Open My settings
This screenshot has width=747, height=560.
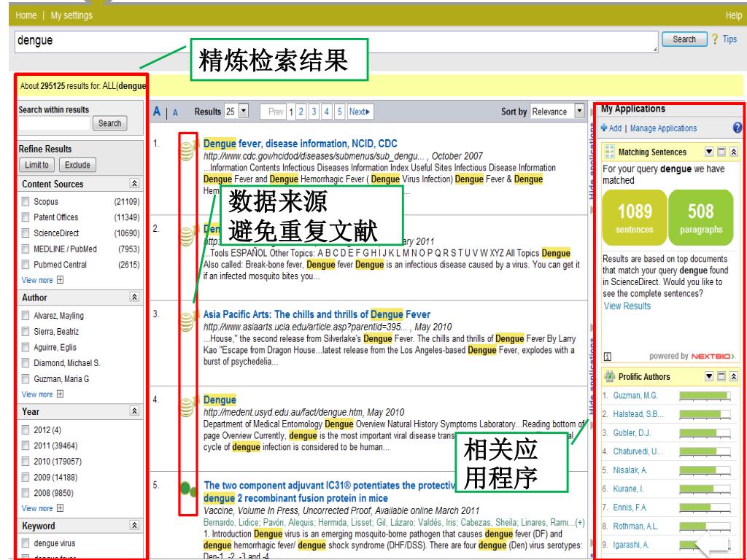coord(71,15)
